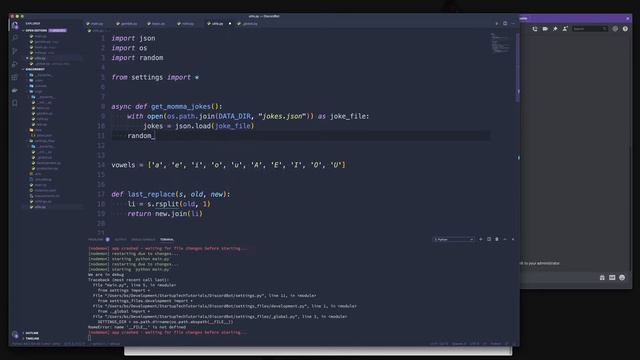Image resolution: width=640 pixels, height=360 pixels.
Task: Switch to the Debug Console tab
Action: (x=143, y=239)
